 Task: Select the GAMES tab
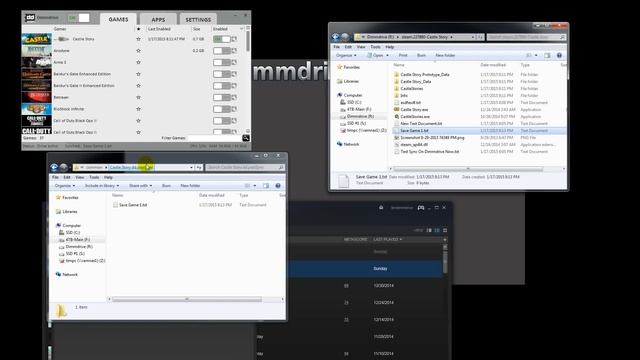pos(118,19)
